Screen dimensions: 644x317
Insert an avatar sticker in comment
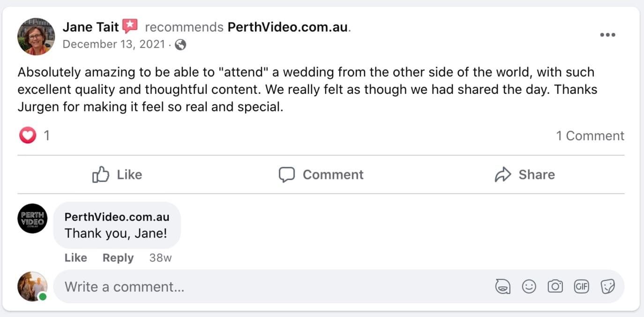click(x=503, y=287)
